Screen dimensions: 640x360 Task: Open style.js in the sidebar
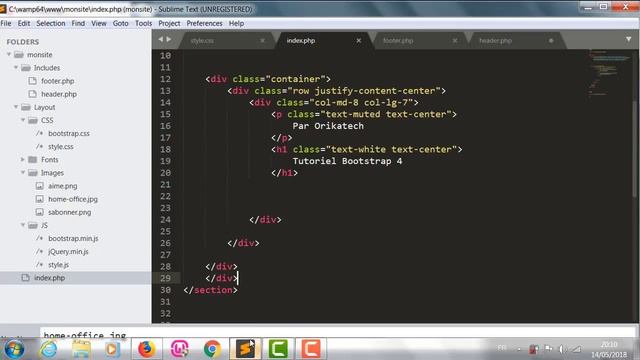(58, 265)
